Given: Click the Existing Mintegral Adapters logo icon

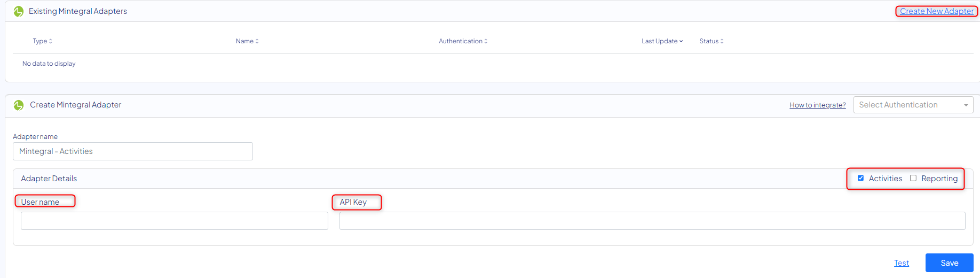Looking at the screenshot, I should pyautogui.click(x=19, y=11).
